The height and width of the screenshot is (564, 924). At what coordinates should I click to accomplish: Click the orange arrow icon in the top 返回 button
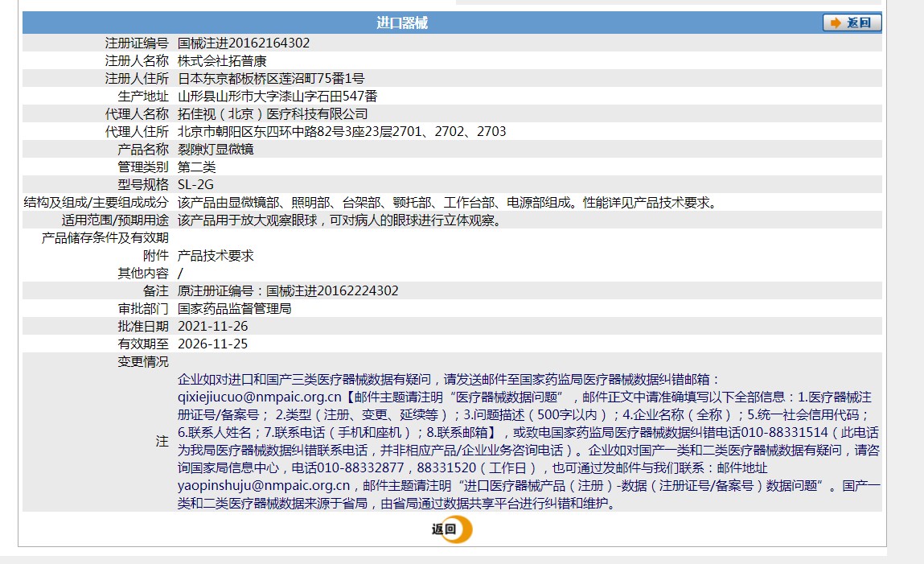[x=836, y=23]
